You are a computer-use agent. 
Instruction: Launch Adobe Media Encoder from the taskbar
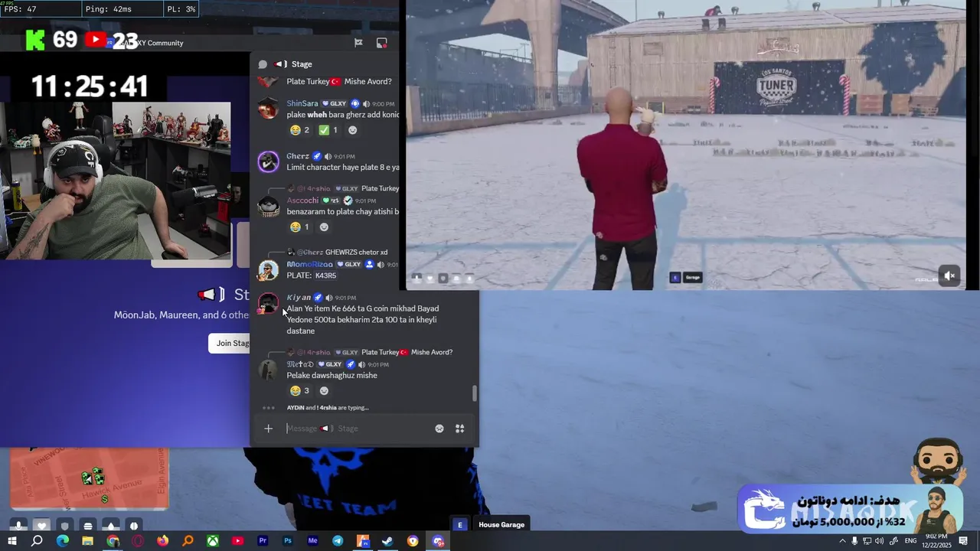(312, 541)
